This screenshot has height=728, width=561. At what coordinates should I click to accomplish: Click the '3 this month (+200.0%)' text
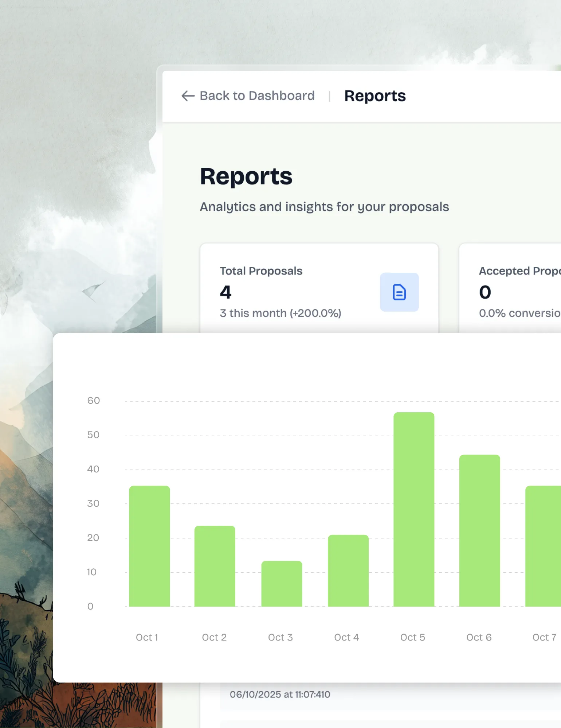click(280, 313)
